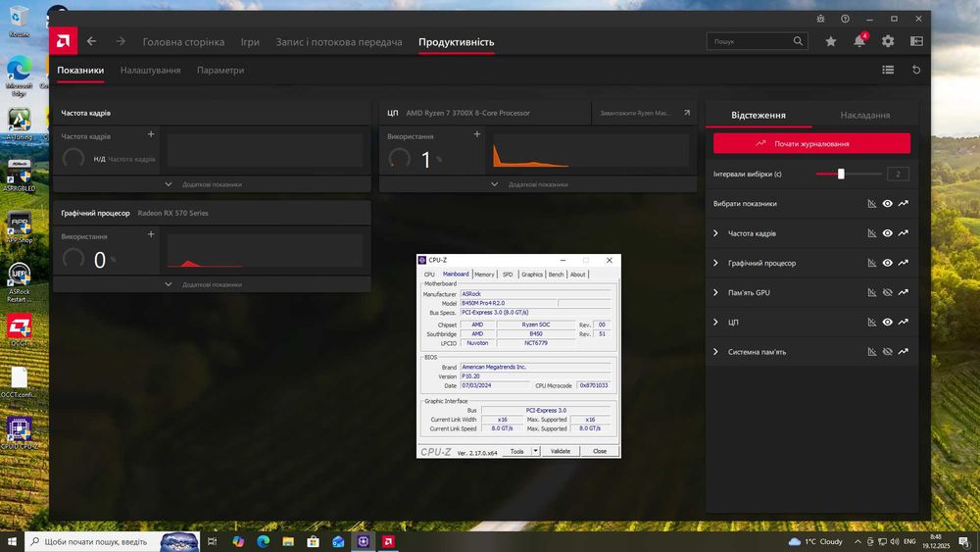Toggle eye visibility for ЦП row

coord(888,322)
